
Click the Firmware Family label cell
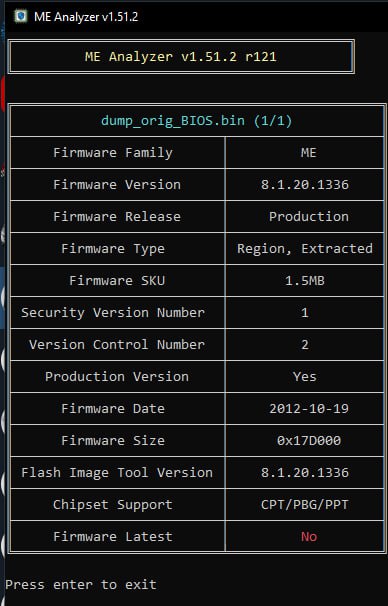117,153
